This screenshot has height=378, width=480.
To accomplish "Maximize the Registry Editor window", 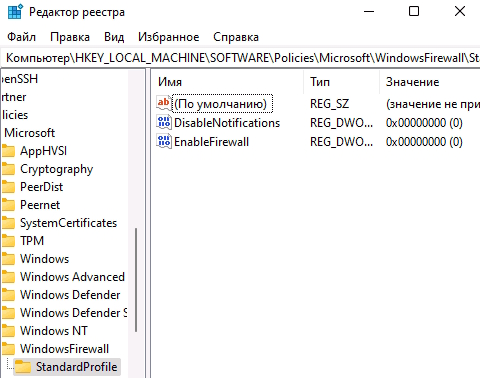I will click(x=414, y=12).
